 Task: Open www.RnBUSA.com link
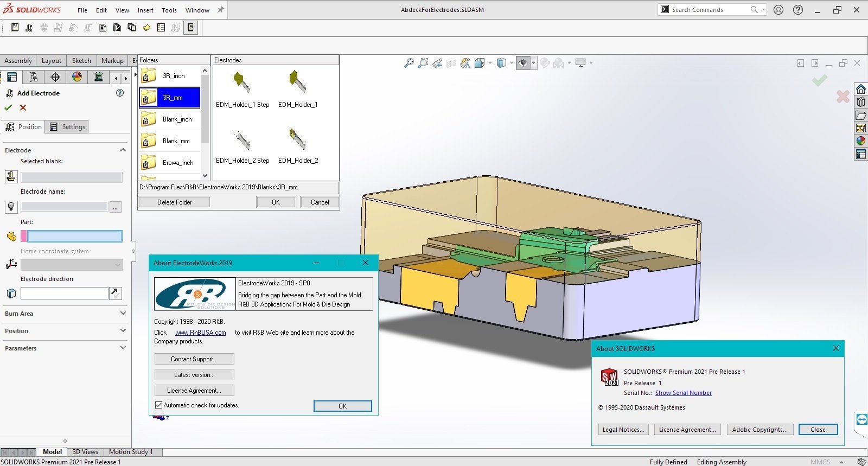[x=200, y=333]
